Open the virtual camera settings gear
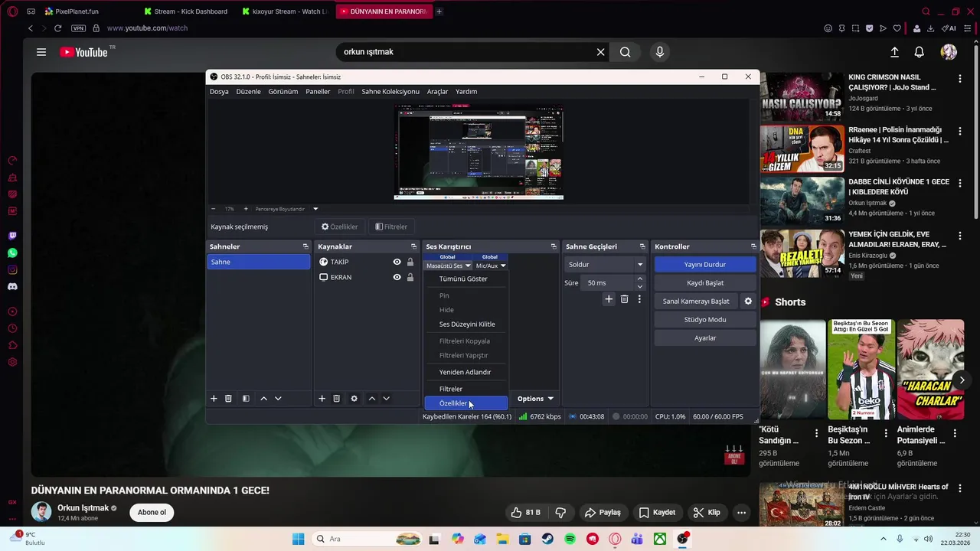Image resolution: width=980 pixels, height=551 pixels. (x=748, y=302)
